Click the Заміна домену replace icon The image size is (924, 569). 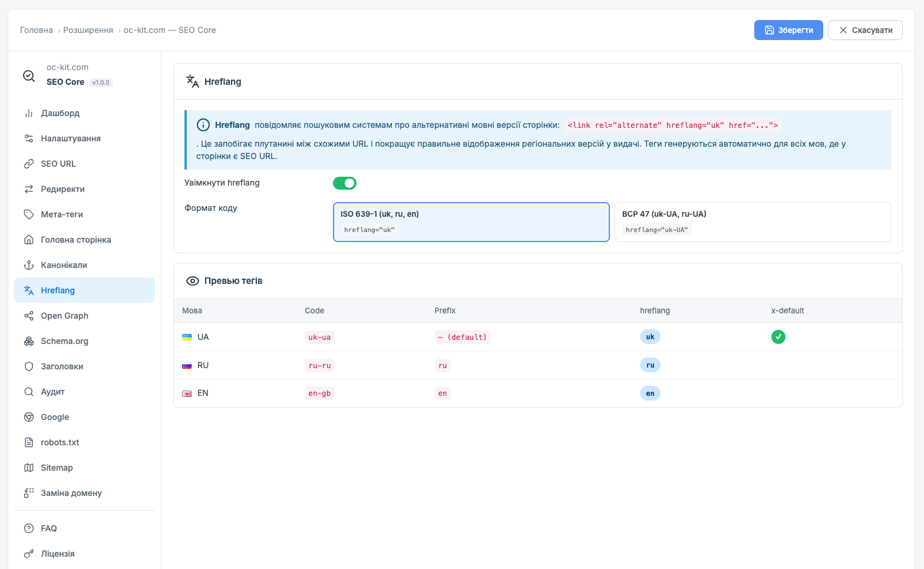(29, 493)
